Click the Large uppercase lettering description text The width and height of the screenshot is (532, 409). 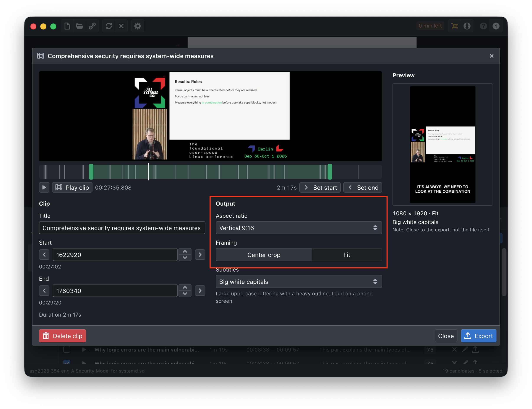pyautogui.click(x=294, y=297)
